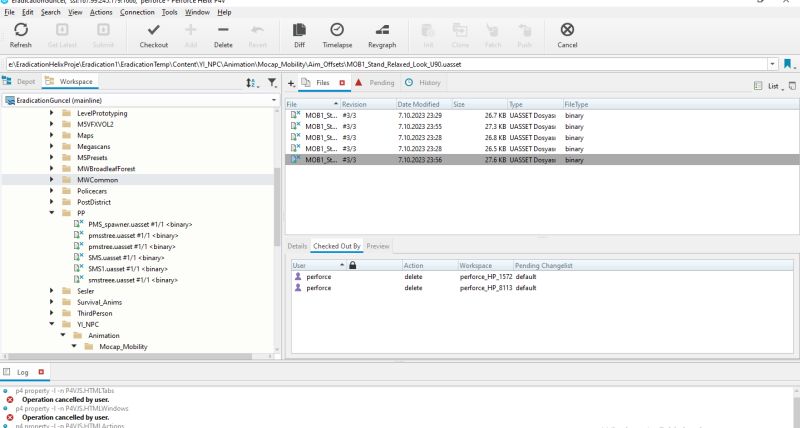
Task: Click the lock column header icon
Action: tap(353, 265)
